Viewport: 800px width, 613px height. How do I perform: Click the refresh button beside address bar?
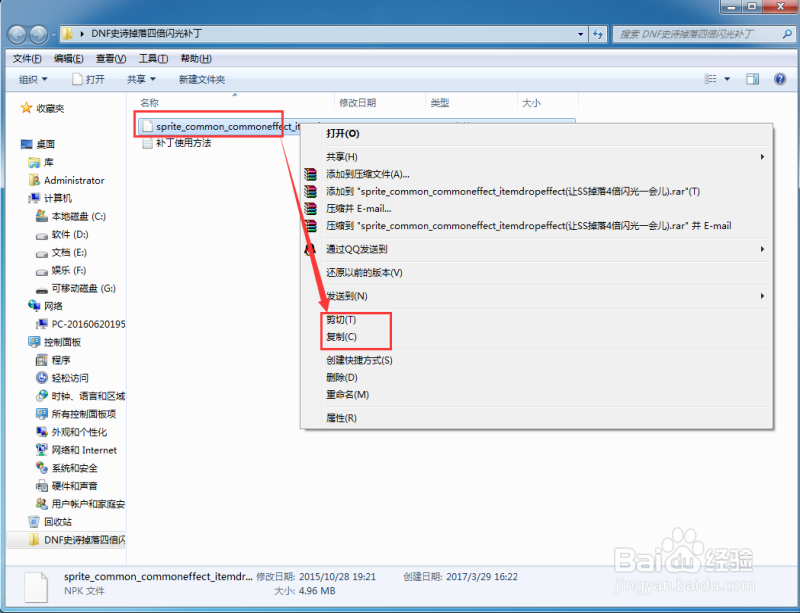pyautogui.click(x=598, y=34)
